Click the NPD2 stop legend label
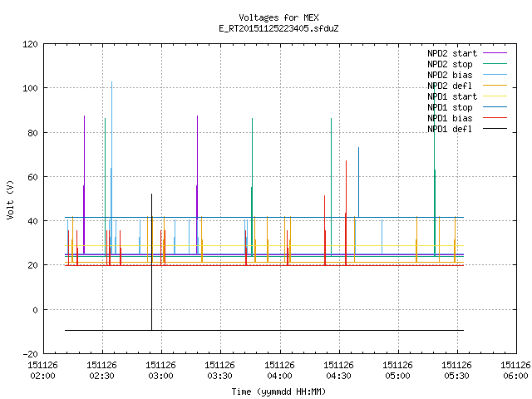Image resolution: width=532 pixels, height=399 pixels. pyautogui.click(x=450, y=64)
